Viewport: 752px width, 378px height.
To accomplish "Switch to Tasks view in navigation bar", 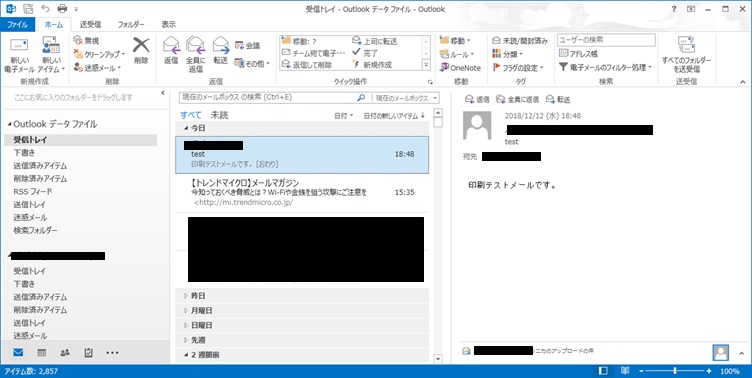I will (x=89, y=353).
